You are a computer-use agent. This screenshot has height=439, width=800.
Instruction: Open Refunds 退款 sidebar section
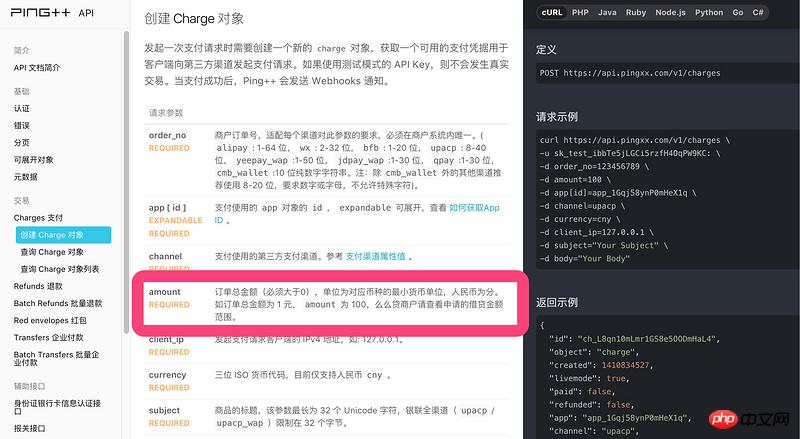38,286
